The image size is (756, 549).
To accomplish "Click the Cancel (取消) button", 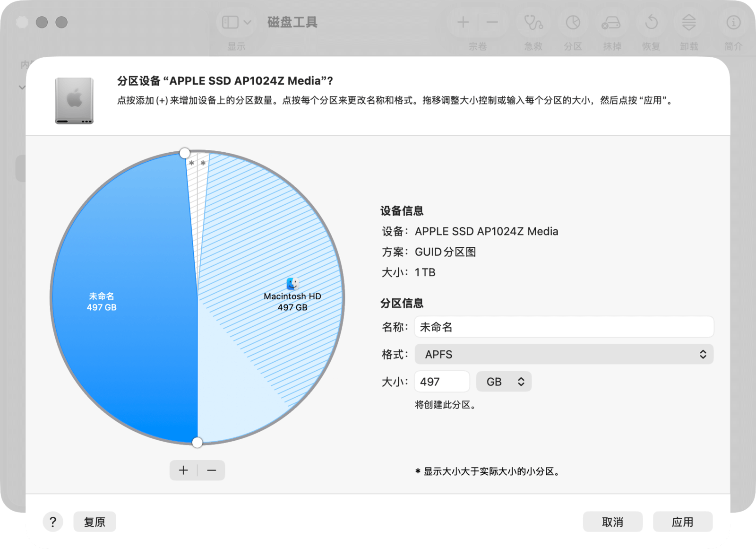I will pyautogui.click(x=612, y=522).
